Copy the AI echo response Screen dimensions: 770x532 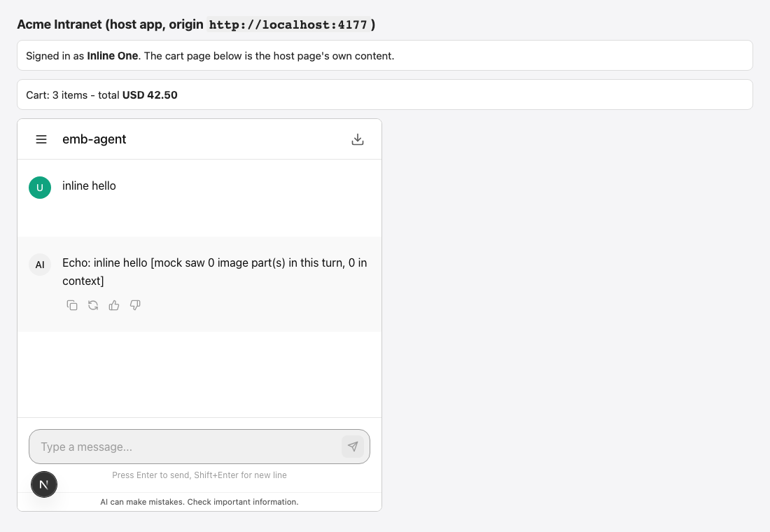click(x=71, y=305)
